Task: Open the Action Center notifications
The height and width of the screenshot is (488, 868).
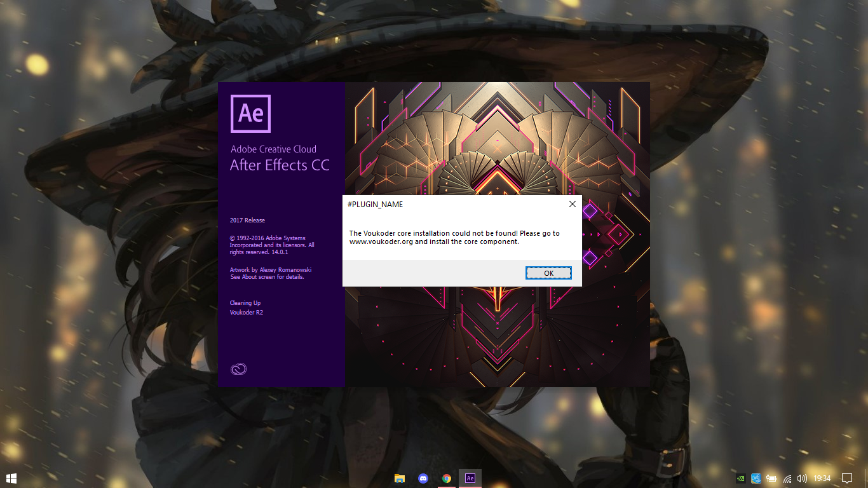Action: coord(846,478)
